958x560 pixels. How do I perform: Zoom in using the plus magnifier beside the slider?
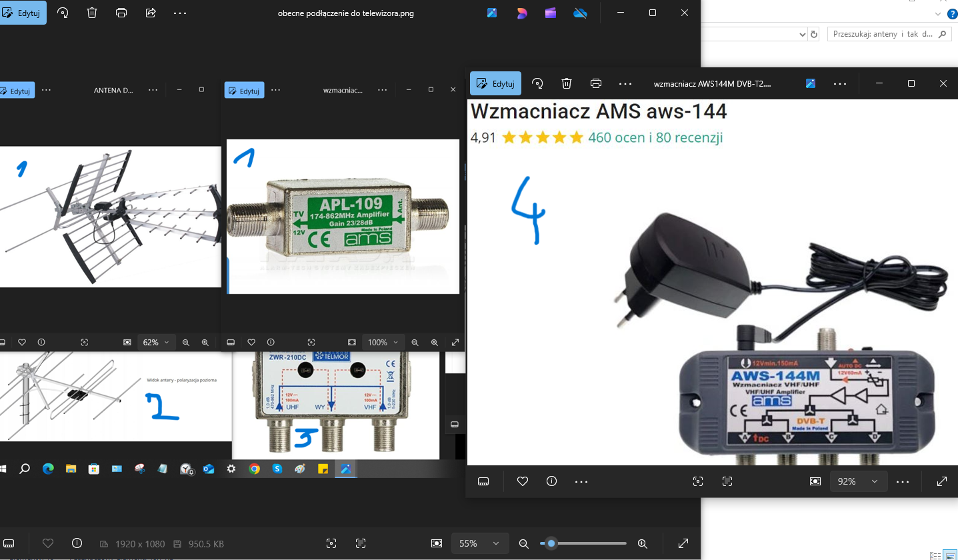643,543
